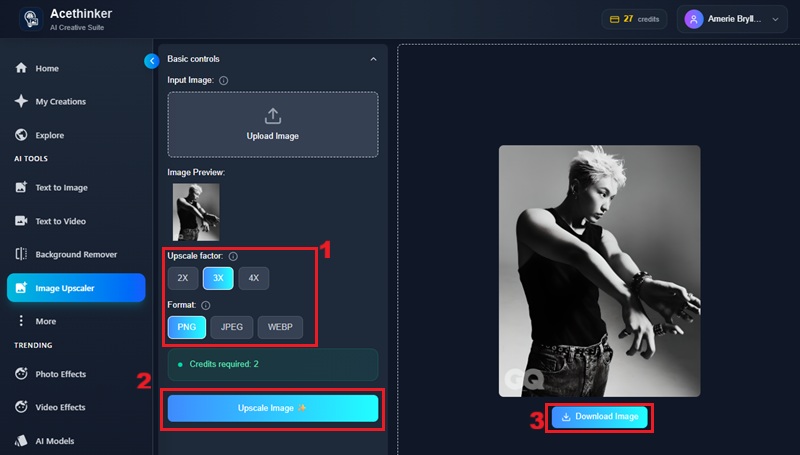Screen dimensions: 800x455
Task: Select the Text to Video tool icon
Action: (21, 221)
